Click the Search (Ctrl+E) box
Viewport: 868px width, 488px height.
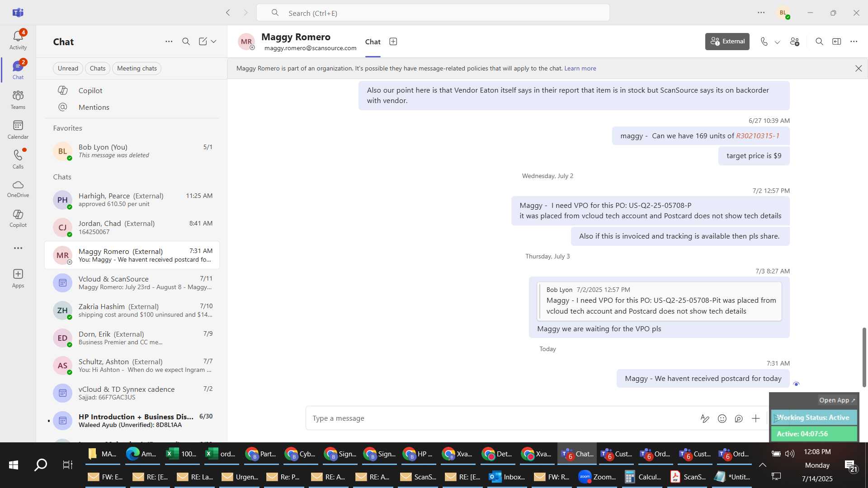[433, 13]
